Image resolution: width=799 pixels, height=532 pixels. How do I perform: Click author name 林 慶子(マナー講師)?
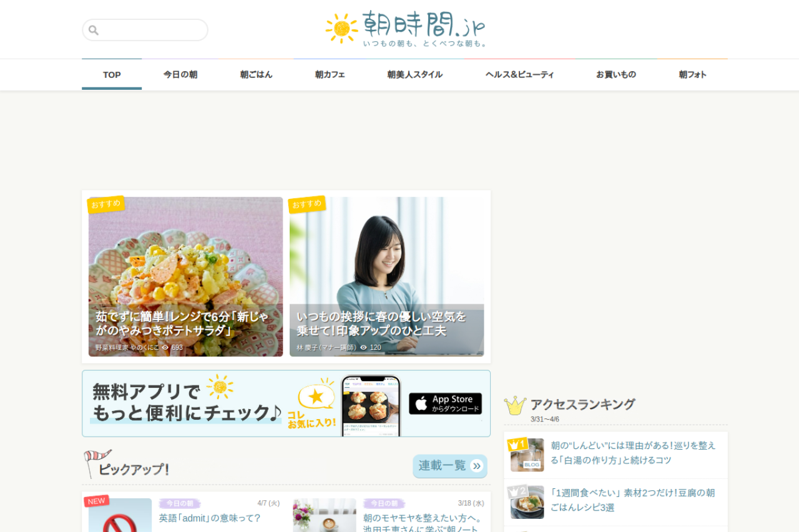pyautogui.click(x=326, y=347)
